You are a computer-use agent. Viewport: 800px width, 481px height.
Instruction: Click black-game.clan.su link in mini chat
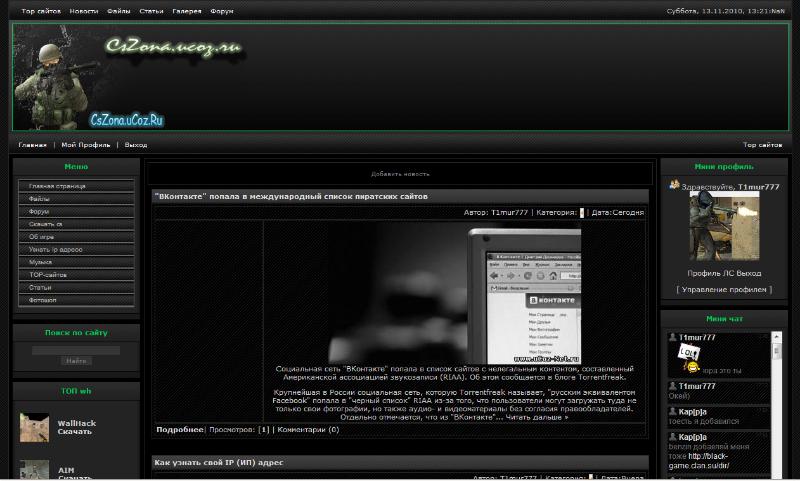tap(699, 461)
